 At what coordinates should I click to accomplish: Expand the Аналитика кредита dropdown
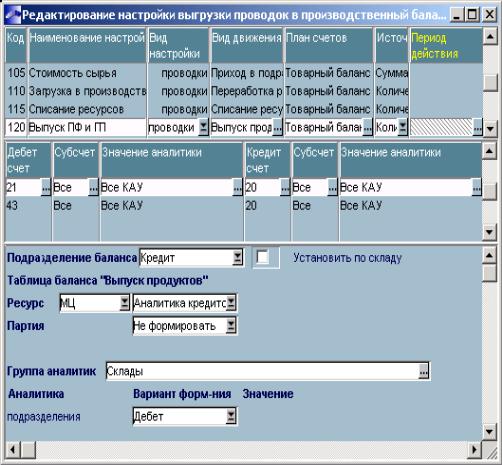231,303
